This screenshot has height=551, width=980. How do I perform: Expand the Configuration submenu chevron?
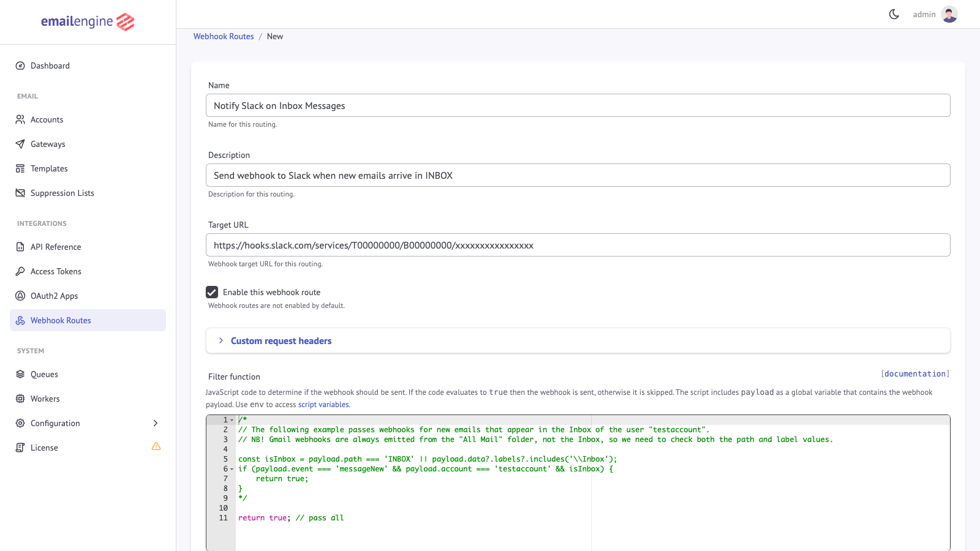pos(156,423)
